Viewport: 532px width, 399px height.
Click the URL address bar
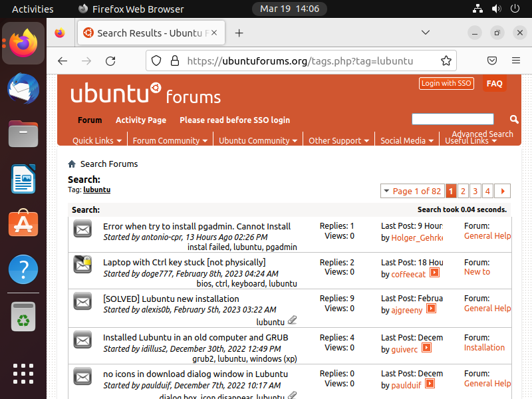(300, 61)
